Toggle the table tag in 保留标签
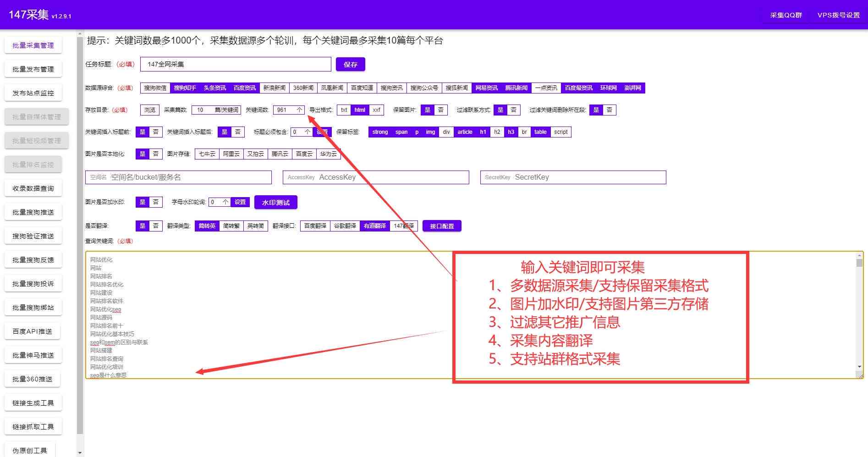Screen dimensions: 868x457 (540, 132)
